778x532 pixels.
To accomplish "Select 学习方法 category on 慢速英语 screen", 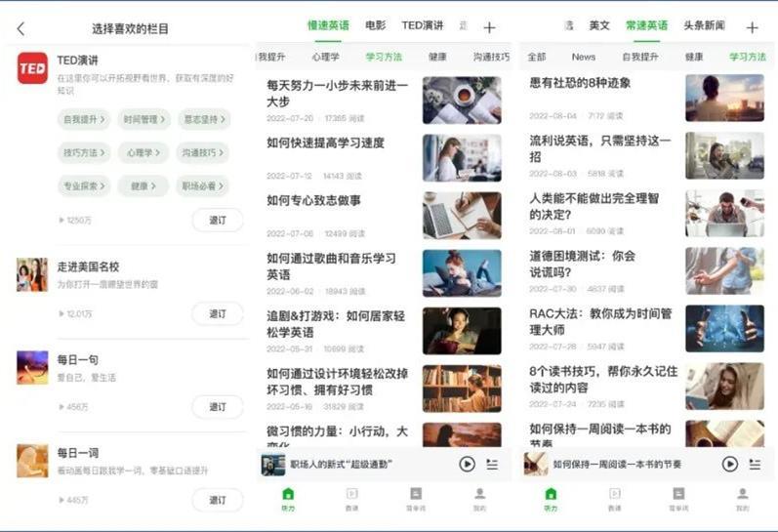I will (x=384, y=57).
